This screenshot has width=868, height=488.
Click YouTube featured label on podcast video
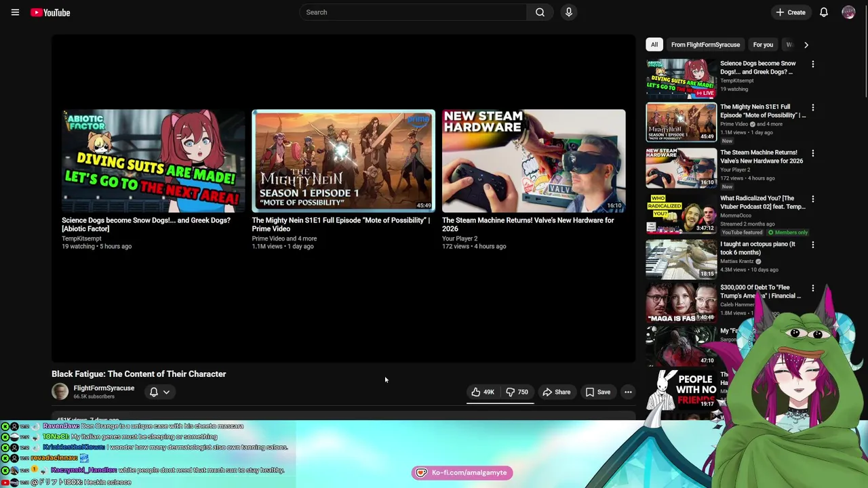[741, 232]
